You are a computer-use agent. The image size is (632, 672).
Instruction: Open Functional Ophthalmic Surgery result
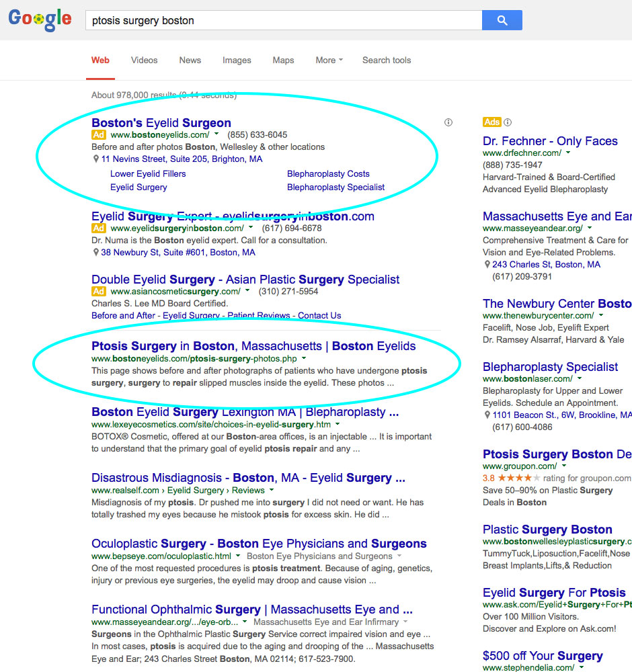pos(252,610)
